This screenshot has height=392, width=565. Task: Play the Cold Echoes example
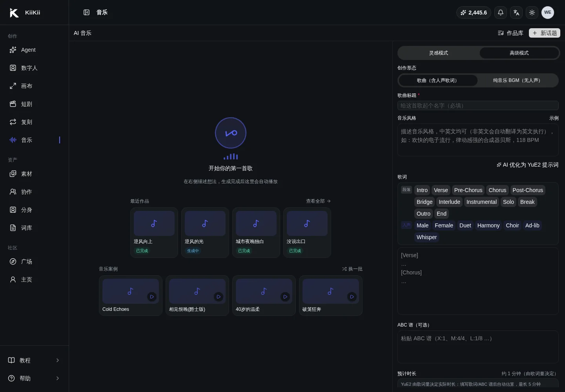[x=152, y=297]
